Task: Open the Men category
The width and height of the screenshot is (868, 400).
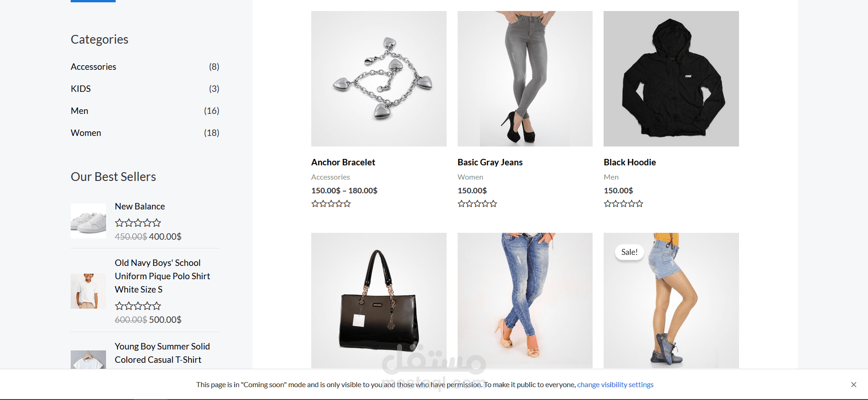Action: click(x=79, y=111)
